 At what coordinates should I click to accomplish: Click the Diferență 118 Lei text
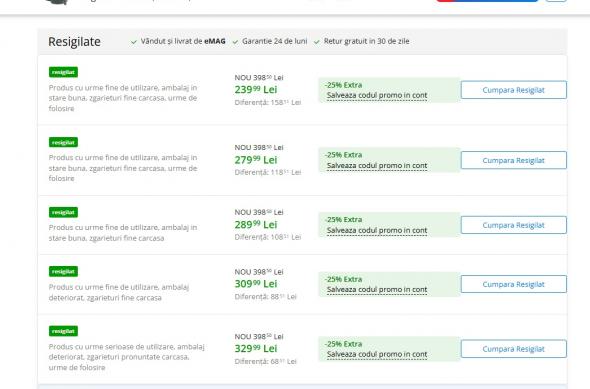268,172
